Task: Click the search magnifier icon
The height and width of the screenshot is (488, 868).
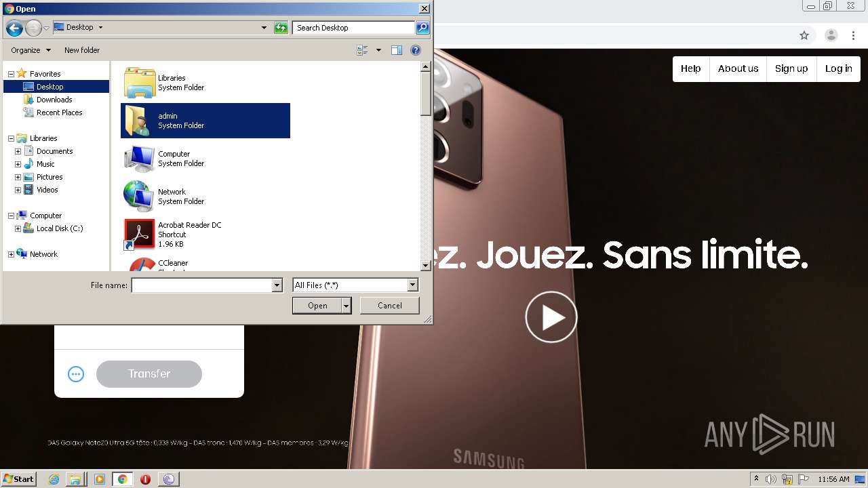Action: click(422, 28)
